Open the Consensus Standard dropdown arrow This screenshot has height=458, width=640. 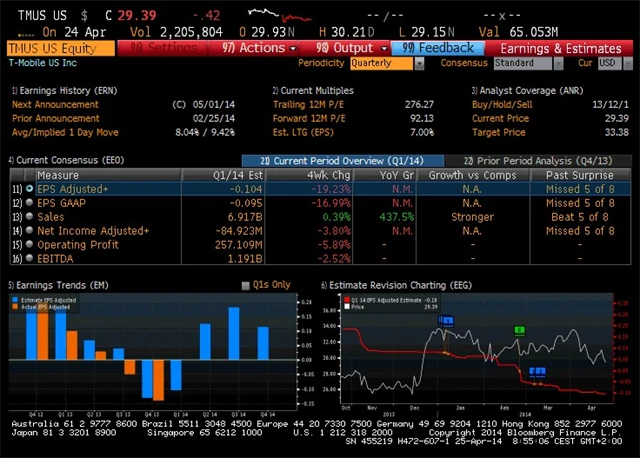click(x=558, y=63)
